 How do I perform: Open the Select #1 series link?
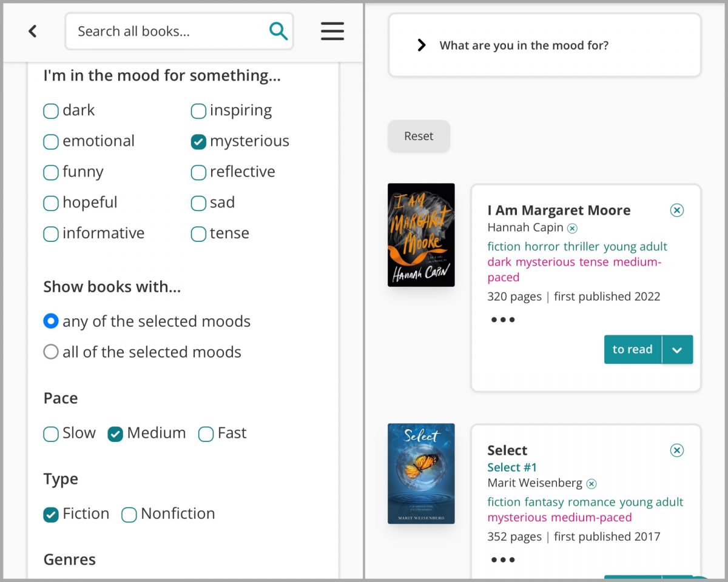(512, 467)
